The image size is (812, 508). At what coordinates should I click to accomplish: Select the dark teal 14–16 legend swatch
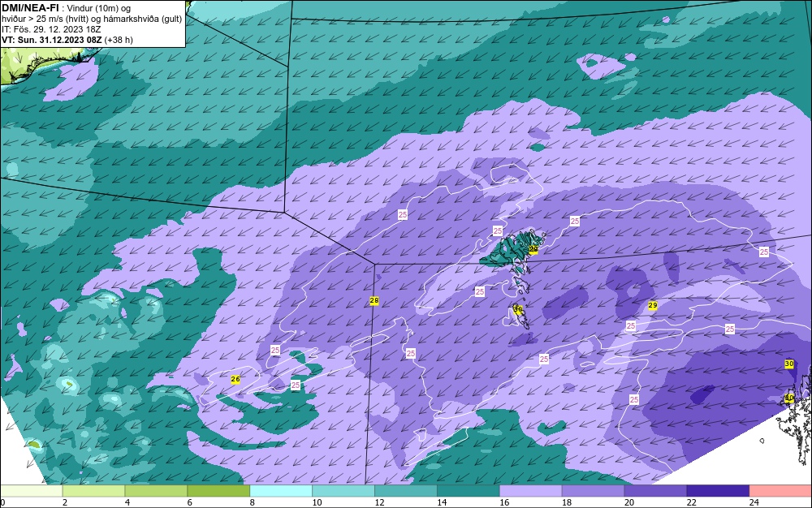469,491
